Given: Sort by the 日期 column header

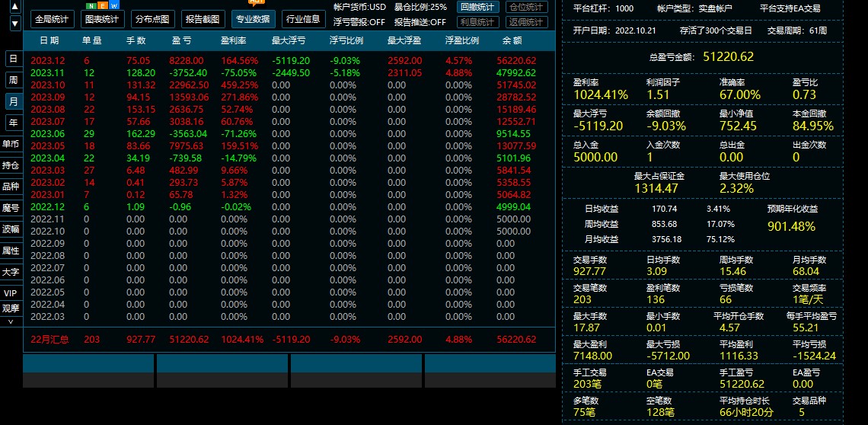Looking at the screenshot, I should coord(49,40).
